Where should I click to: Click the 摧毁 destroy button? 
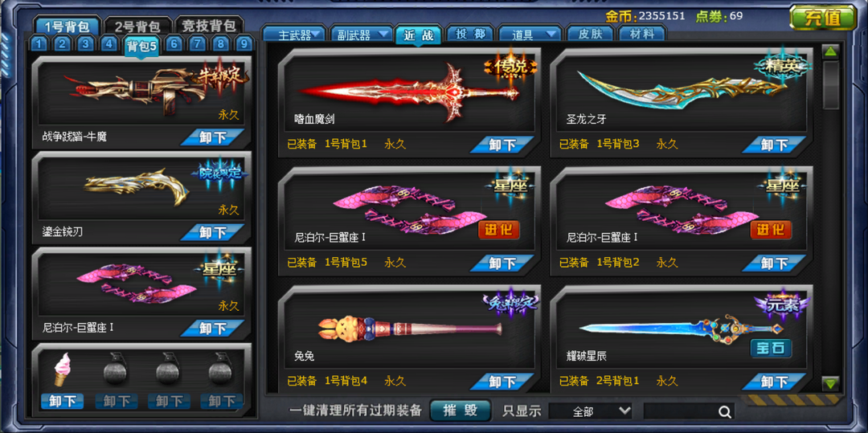point(461,411)
